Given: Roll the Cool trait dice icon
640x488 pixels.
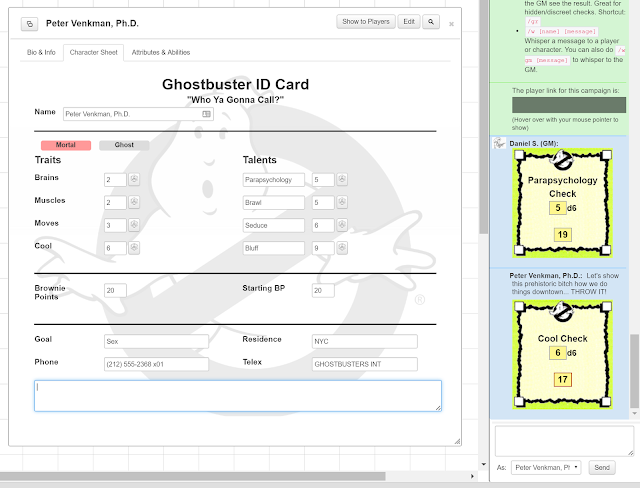Looking at the screenshot, I should pos(134,248).
